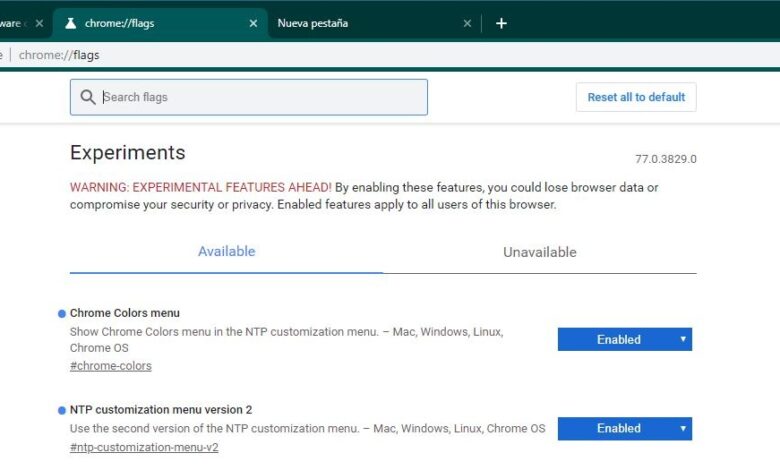Close the chrome://flags tab
This screenshot has height=470, width=780.
253,23
